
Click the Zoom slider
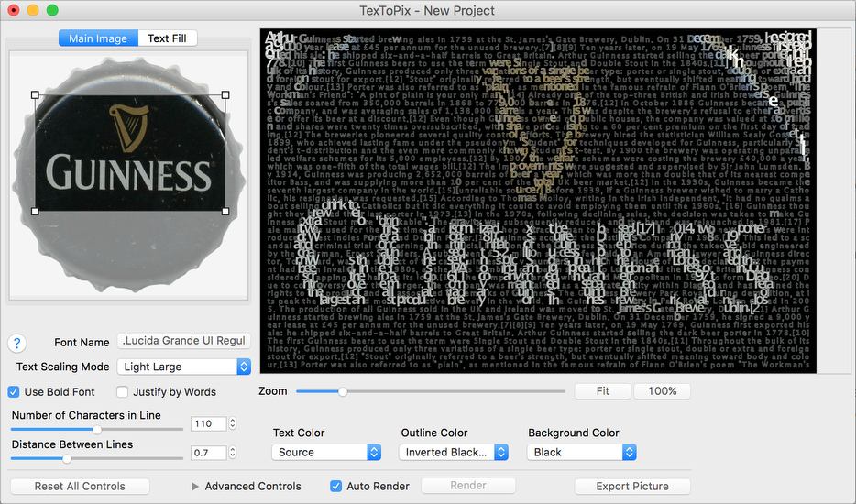430,391
